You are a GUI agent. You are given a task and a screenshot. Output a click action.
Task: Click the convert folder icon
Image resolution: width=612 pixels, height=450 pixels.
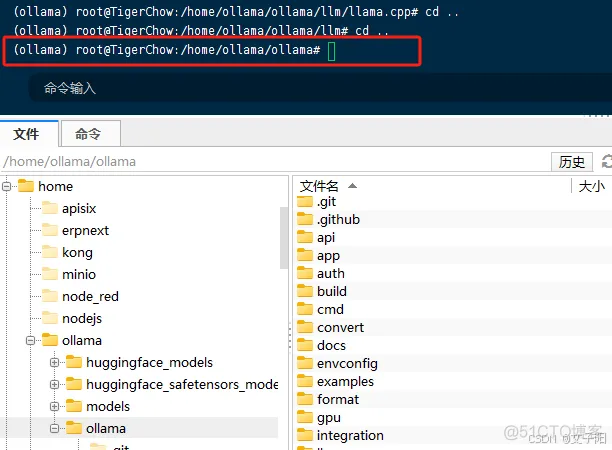click(305, 327)
